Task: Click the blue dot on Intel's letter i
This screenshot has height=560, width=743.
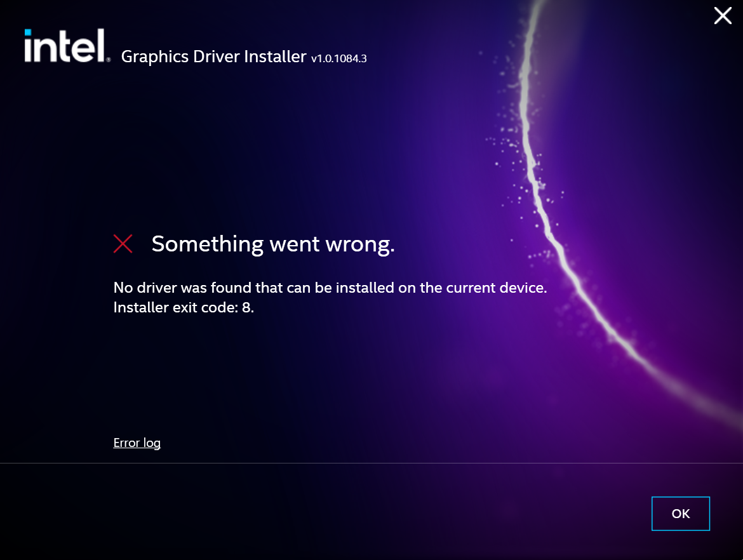Action: (28, 32)
